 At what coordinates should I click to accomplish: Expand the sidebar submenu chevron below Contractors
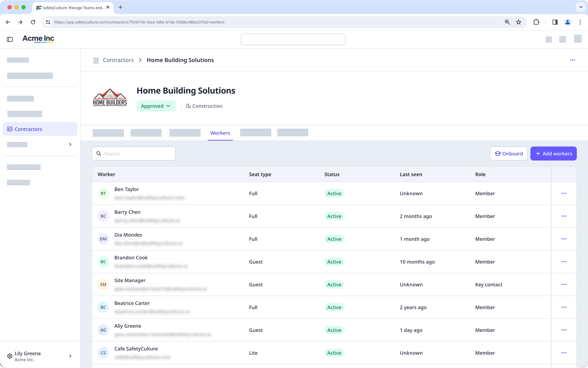[70, 144]
